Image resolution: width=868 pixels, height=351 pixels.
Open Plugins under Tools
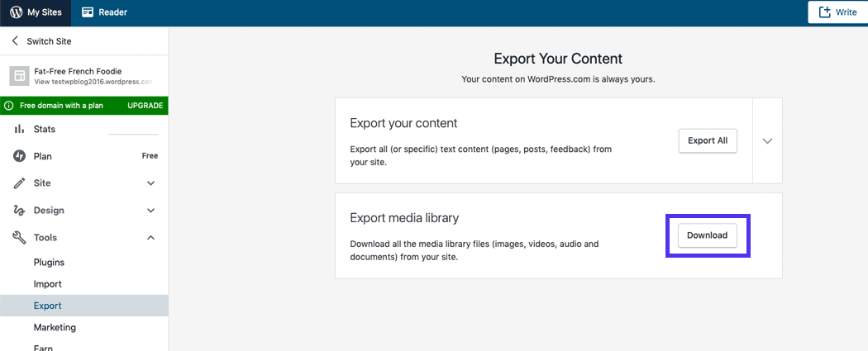tap(49, 263)
